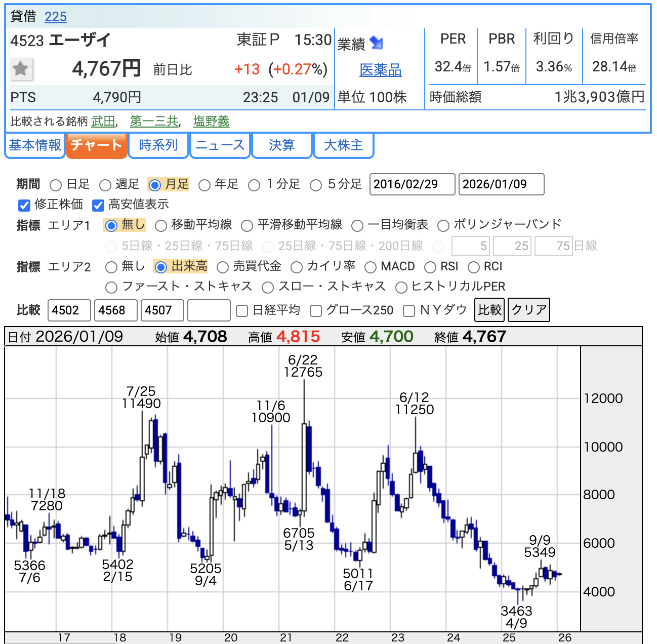The width and height of the screenshot is (657, 644).
Task: Click the 225 link next to 貸借
Action: (x=56, y=17)
